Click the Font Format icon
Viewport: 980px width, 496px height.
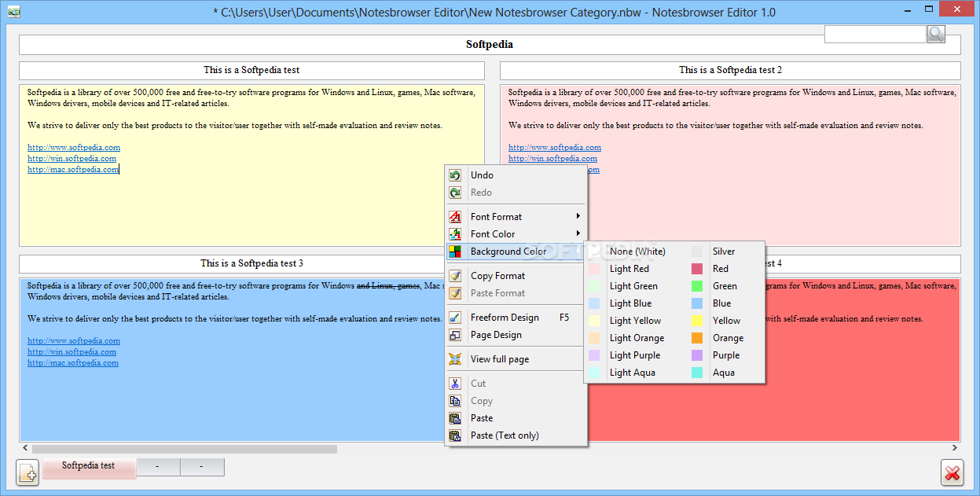point(455,217)
